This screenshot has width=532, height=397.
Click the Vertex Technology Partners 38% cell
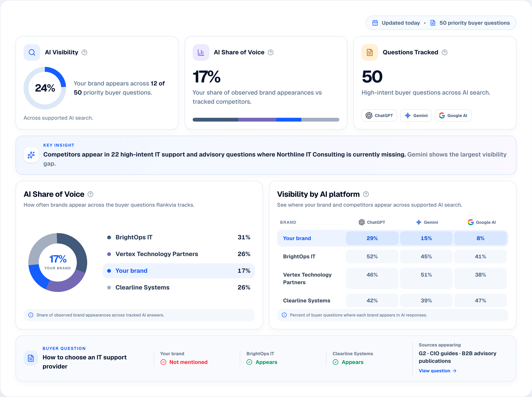click(480, 278)
